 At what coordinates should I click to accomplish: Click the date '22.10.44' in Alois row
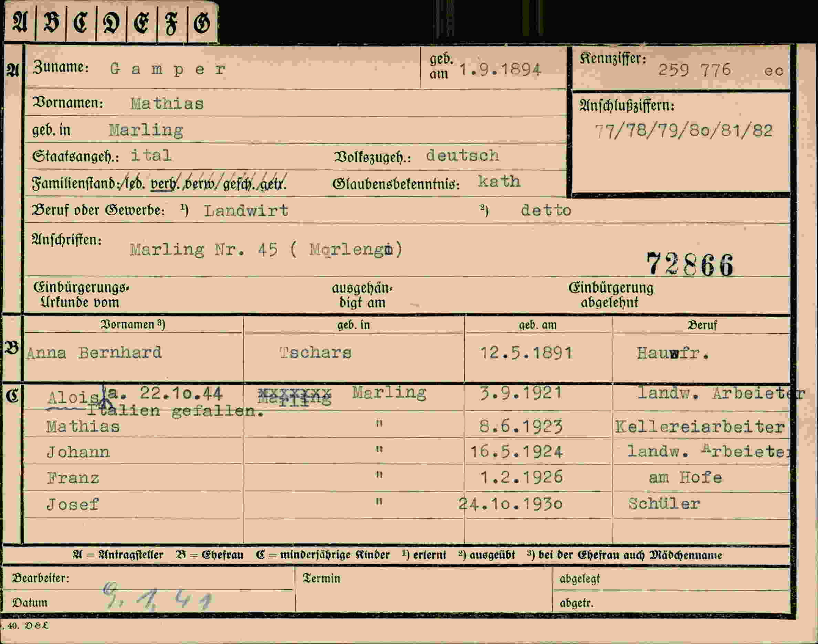pos(181,393)
